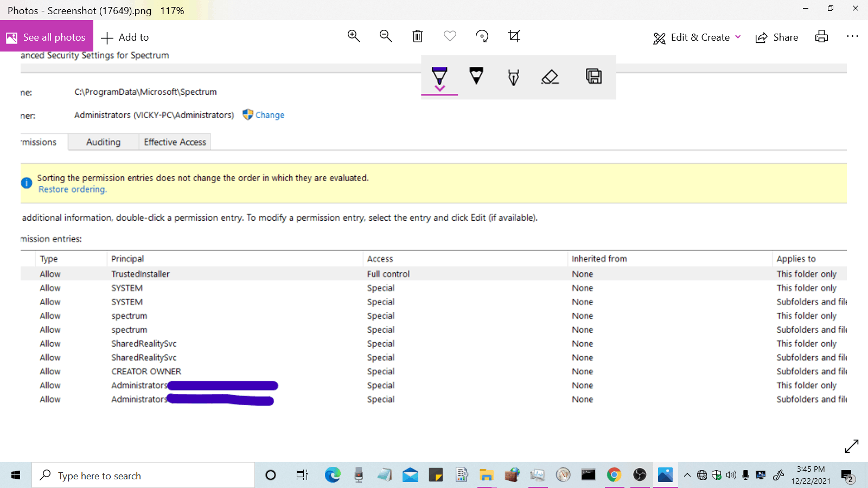Viewport: 868px width, 488px height.
Task: Open Windows Security shield in the tray
Action: pos(717,475)
